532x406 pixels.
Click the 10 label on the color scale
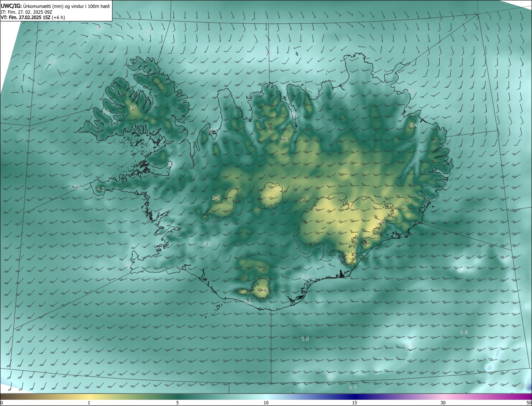tap(266, 403)
